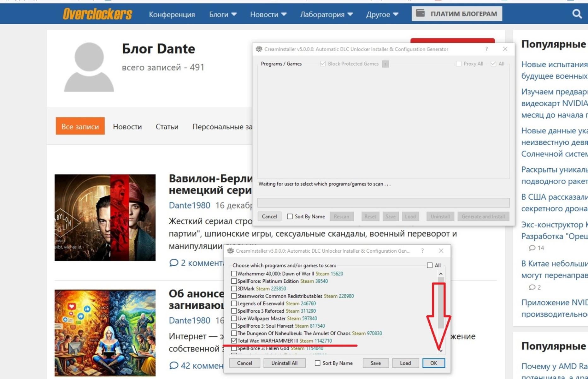Open sidebar link starting Приложение NVID
Screen dimensions: 588x379
click(x=555, y=309)
